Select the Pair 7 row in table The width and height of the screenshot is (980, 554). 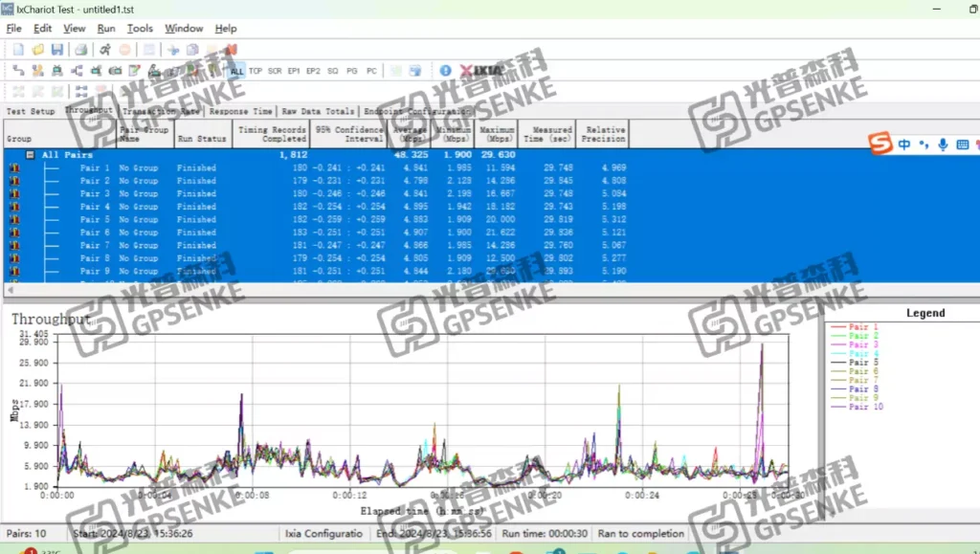491,245
